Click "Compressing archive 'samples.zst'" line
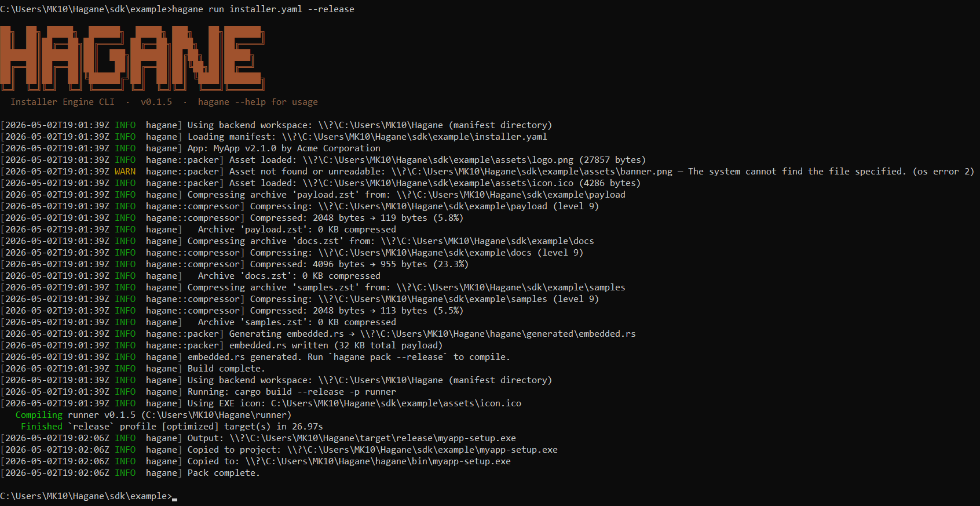This screenshot has width=980, height=506. tap(313, 287)
